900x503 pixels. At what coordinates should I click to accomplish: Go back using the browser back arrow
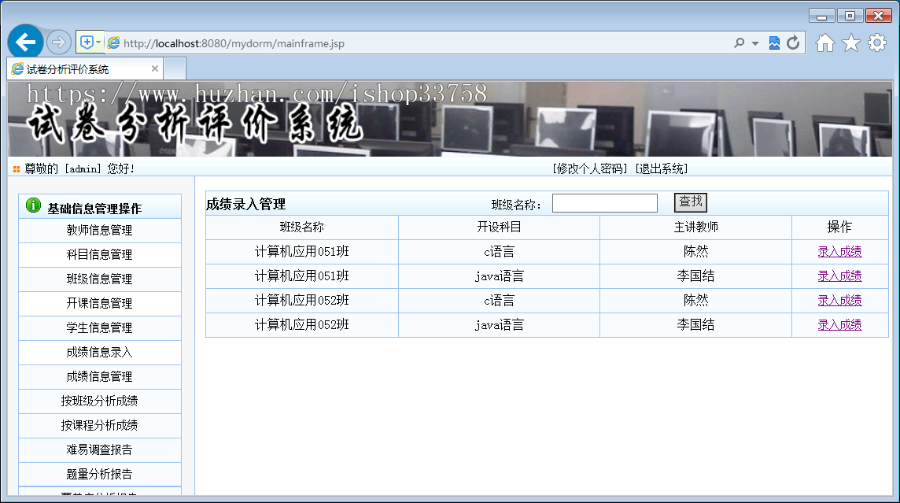click(25, 42)
